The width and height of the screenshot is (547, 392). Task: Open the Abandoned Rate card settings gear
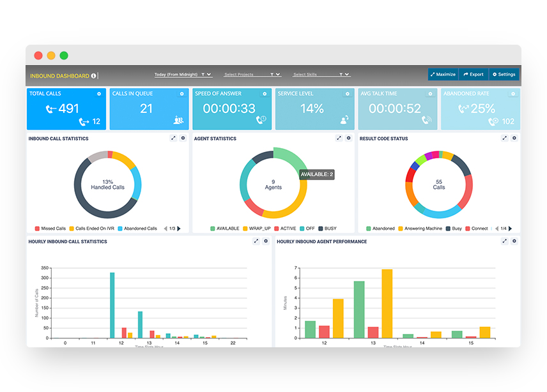512,94
